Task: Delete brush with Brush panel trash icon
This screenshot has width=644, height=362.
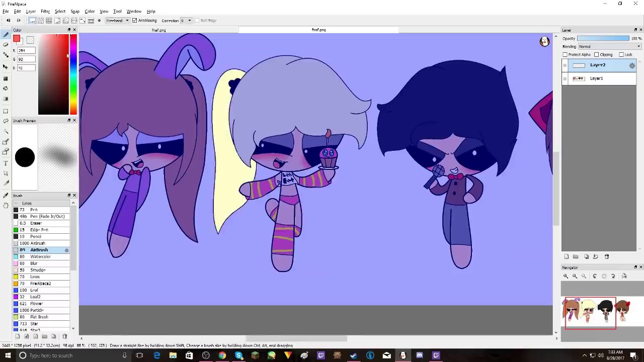Action: pyautogui.click(x=64, y=336)
